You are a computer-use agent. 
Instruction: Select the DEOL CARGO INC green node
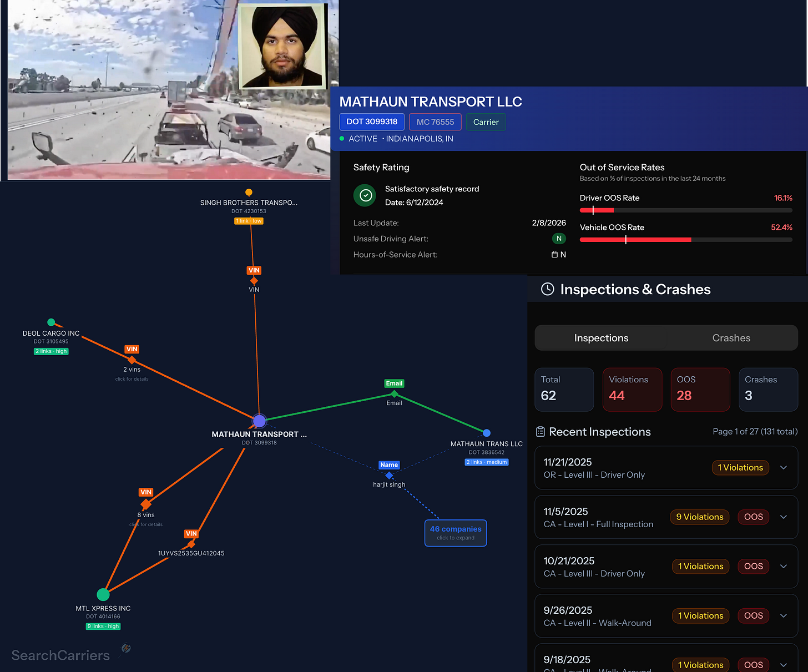(51, 322)
